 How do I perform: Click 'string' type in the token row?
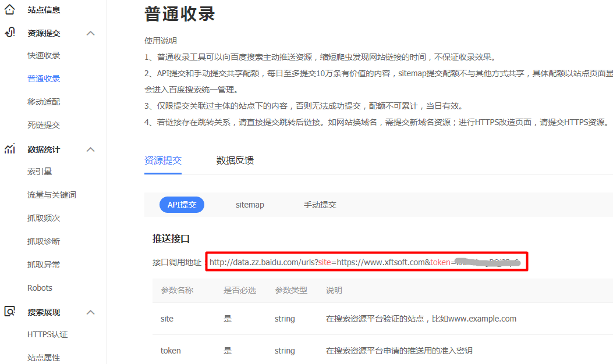[285, 351]
